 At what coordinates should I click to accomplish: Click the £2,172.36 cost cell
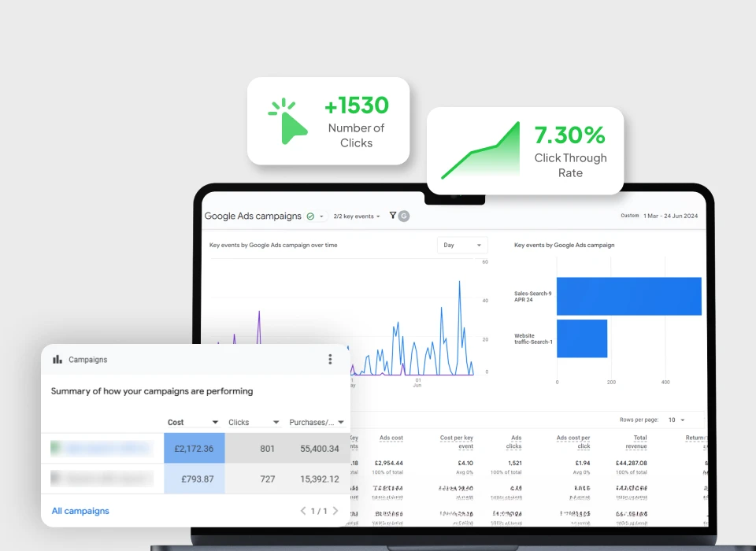click(x=195, y=449)
